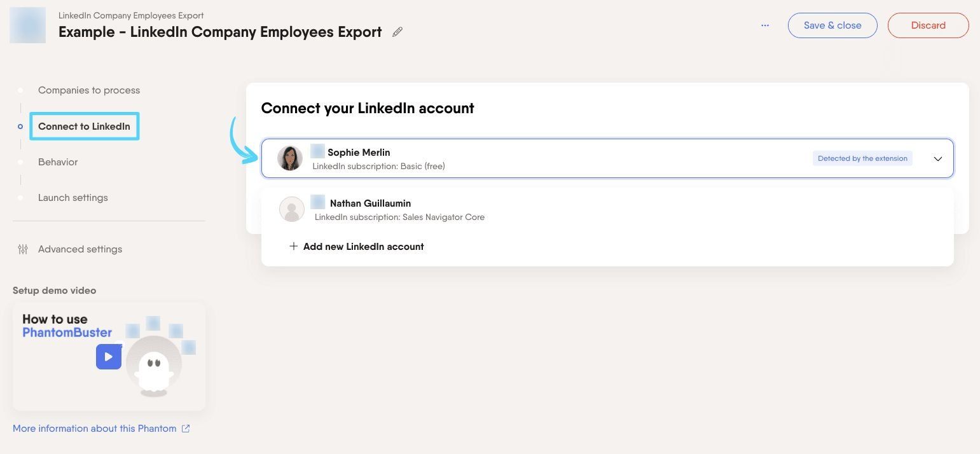The height and width of the screenshot is (454, 980).
Task: Click the Sophie Merlin selected account field
Action: pyautogui.click(x=607, y=158)
